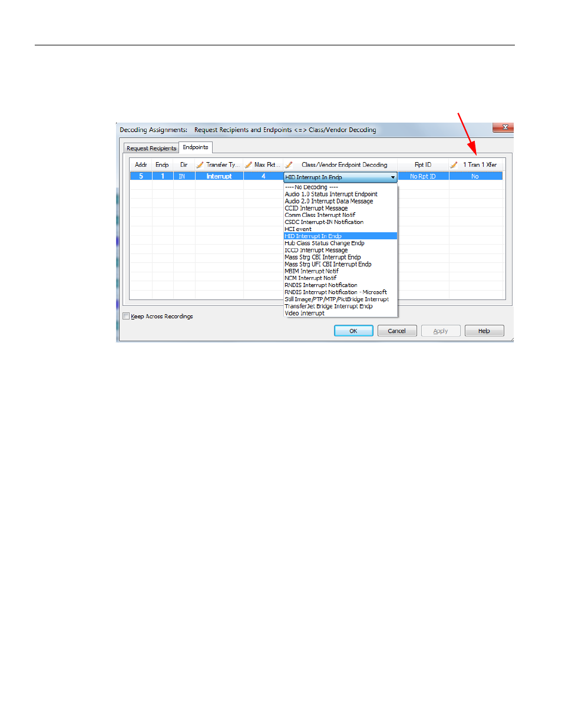Click the Addr column header

[x=141, y=165]
